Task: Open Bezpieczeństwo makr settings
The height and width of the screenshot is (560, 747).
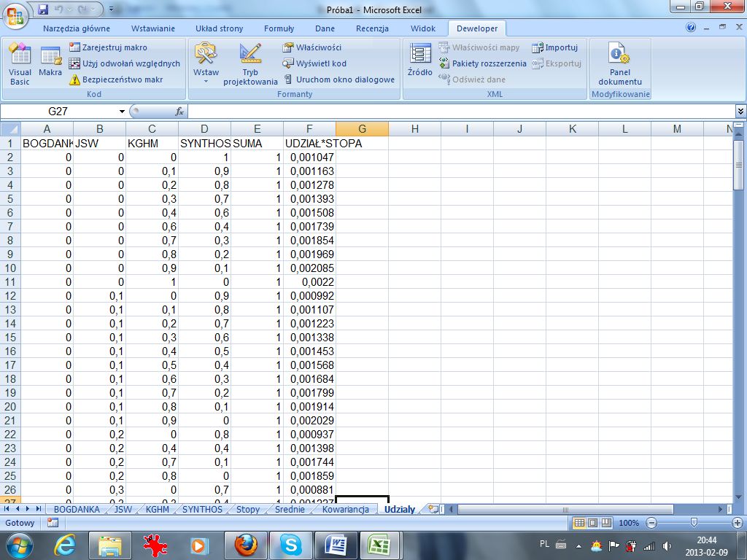Action: tap(116, 79)
